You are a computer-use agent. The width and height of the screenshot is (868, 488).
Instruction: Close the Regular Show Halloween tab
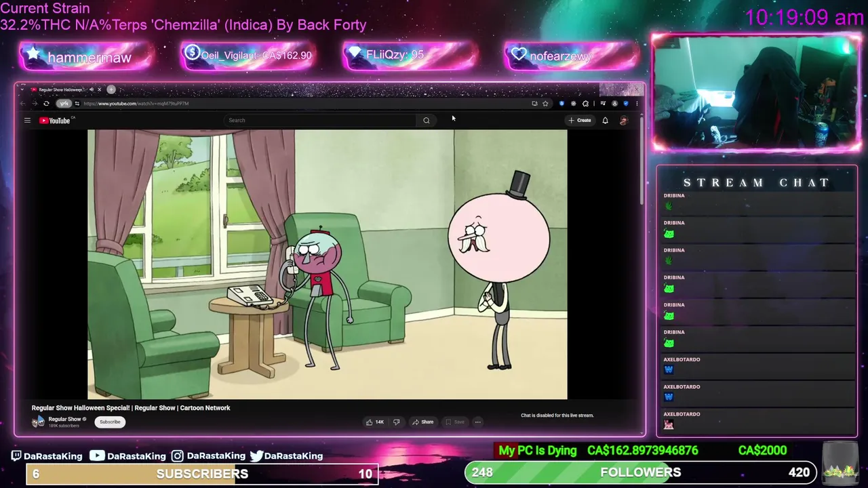(x=99, y=89)
